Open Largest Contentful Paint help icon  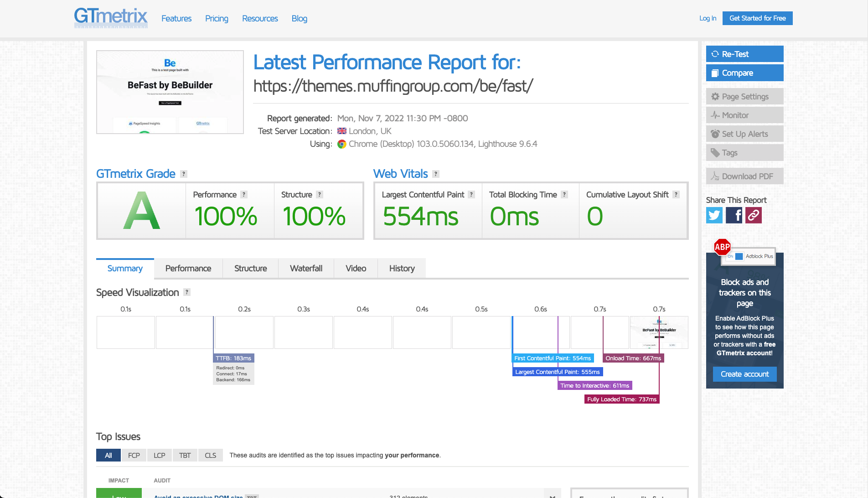click(x=471, y=194)
